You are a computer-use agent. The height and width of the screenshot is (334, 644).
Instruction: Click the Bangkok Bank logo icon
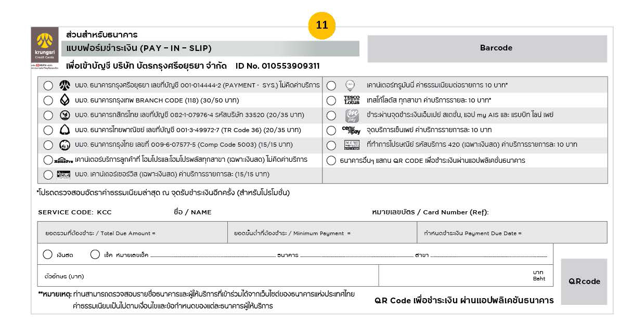[x=65, y=100]
